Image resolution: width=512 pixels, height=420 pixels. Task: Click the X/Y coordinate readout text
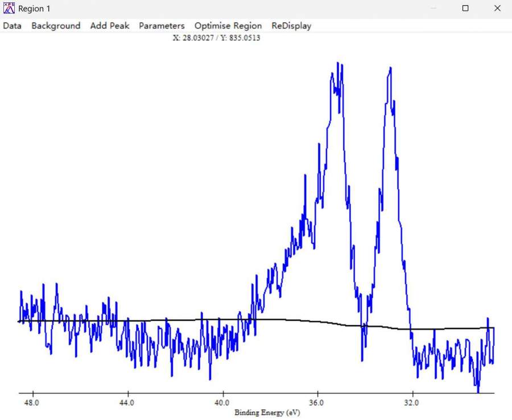(x=216, y=38)
